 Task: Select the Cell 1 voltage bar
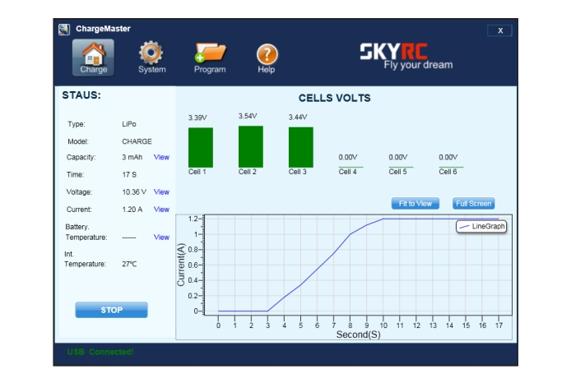(x=201, y=147)
